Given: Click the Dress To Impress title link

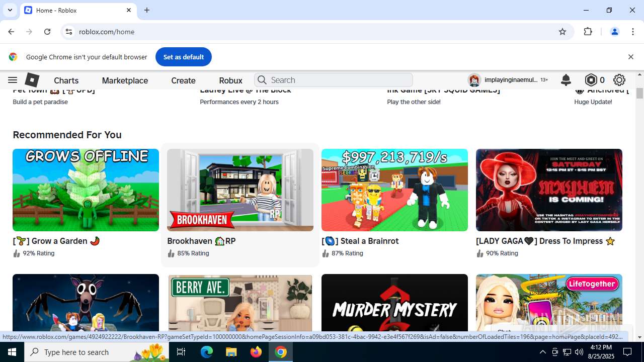Looking at the screenshot, I should [545, 241].
